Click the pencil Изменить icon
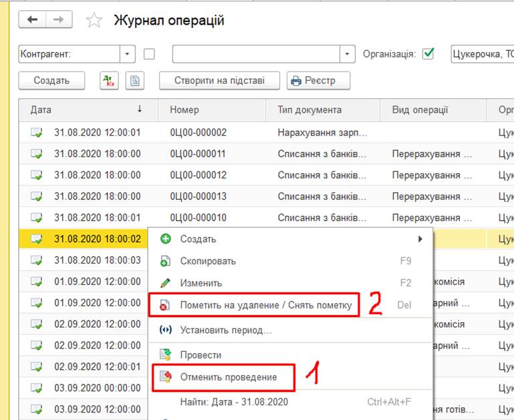The image size is (514, 420). (166, 283)
